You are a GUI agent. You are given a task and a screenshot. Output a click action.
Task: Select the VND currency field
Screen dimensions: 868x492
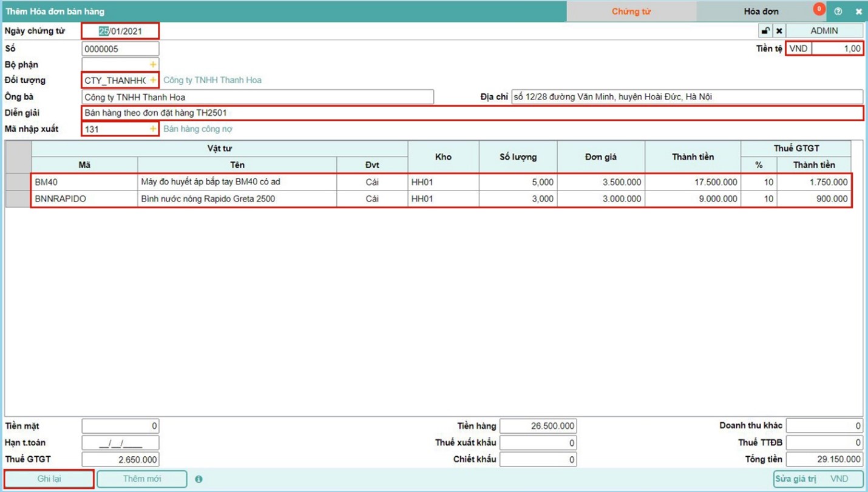tap(799, 49)
